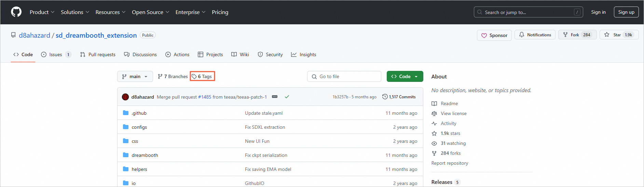Open the Fix ckpt serialization commit
Image resolution: width=644 pixels, height=187 pixels.
pos(266,155)
